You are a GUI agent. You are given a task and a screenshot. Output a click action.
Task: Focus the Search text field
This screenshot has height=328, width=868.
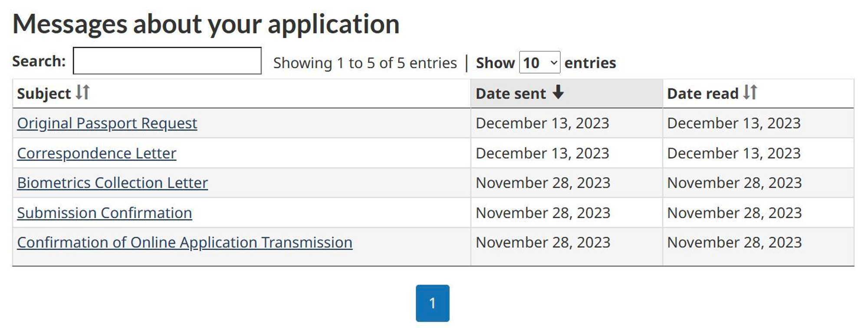[x=167, y=61]
